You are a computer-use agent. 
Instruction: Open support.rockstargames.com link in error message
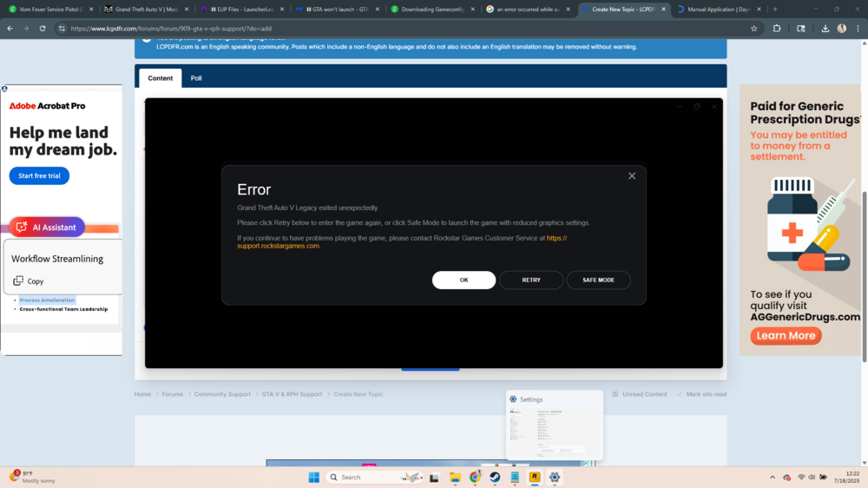278,246
